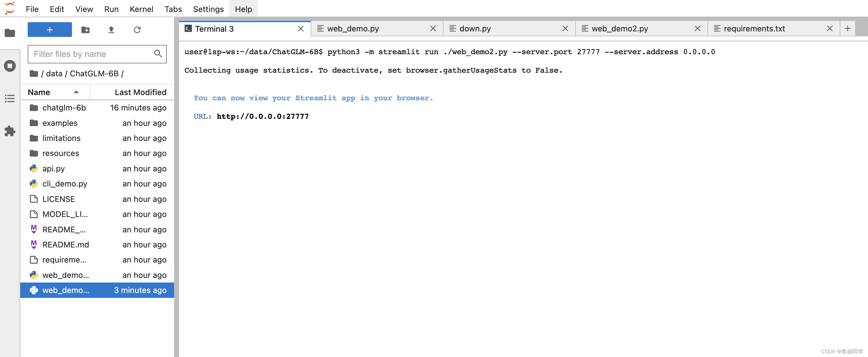The width and height of the screenshot is (868, 357).
Task: Close the down.py tab
Action: pyautogui.click(x=566, y=28)
